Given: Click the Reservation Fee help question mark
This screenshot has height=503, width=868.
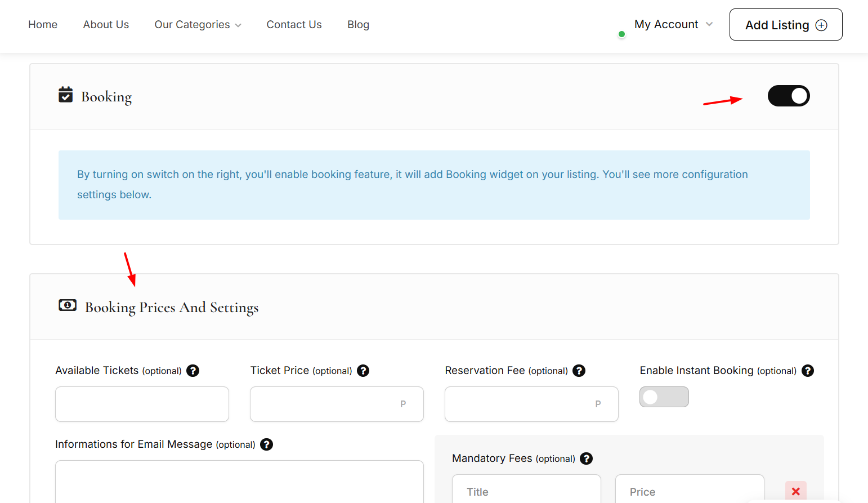Looking at the screenshot, I should tap(579, 371).
